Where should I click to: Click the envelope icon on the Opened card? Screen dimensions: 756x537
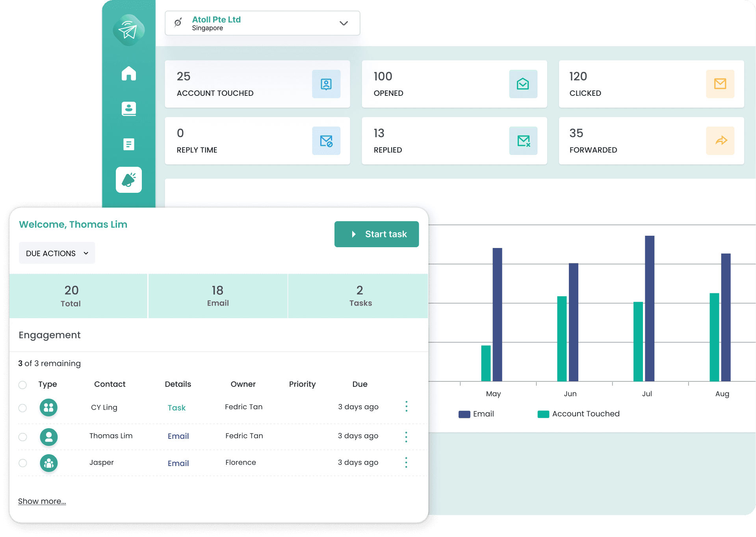(523, 84)
